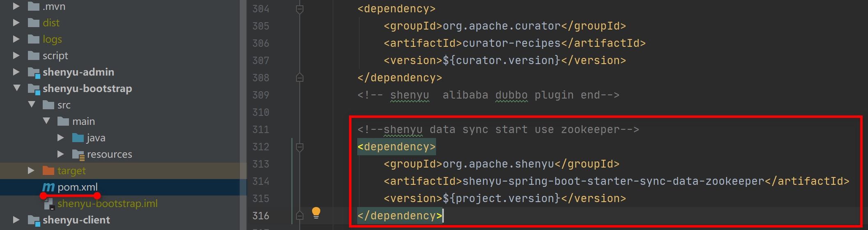Click the Maven pom.xml file icon
Screen dimensions: 868x230
pos(48,187)
